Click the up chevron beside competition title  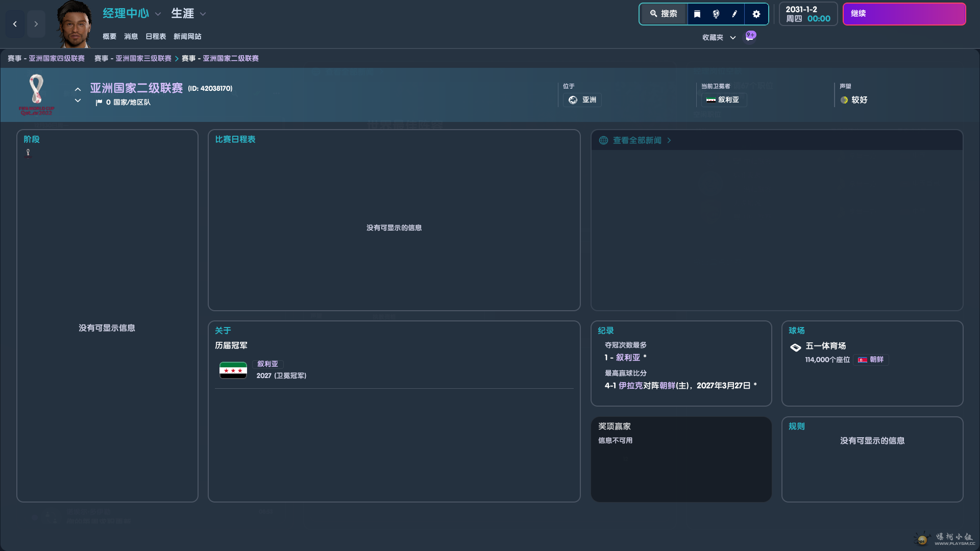tap(78, 89)
